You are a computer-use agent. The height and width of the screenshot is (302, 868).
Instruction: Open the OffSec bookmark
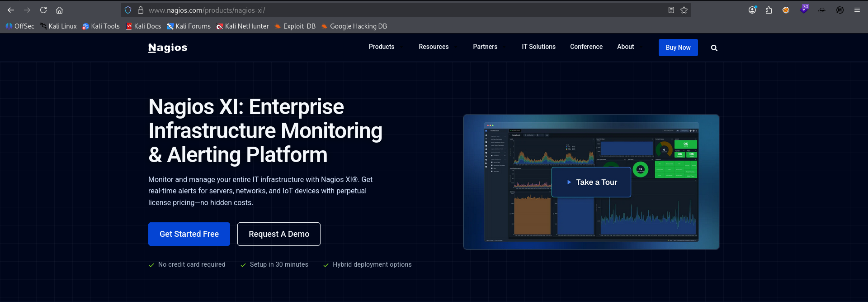click(20, 26)
